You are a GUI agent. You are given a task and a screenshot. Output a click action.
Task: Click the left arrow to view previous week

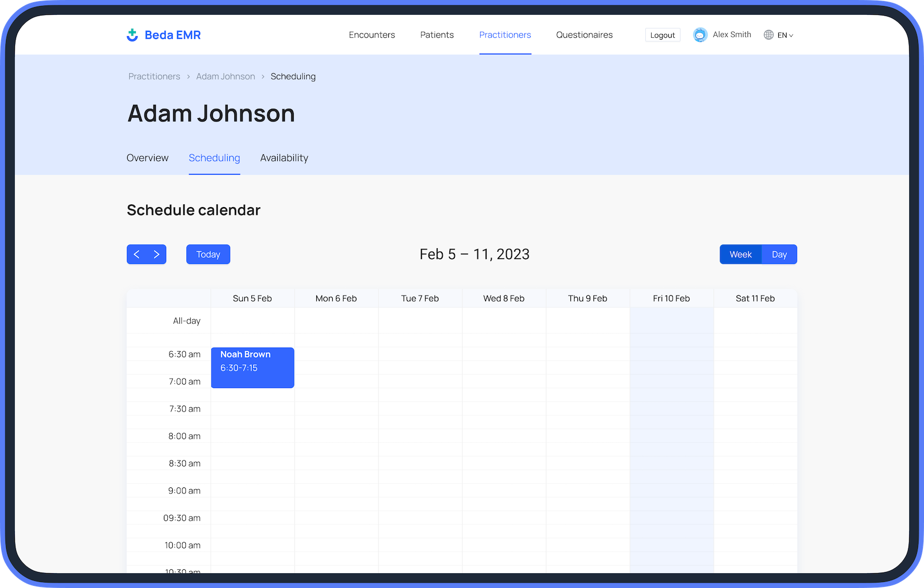point(136,254)
